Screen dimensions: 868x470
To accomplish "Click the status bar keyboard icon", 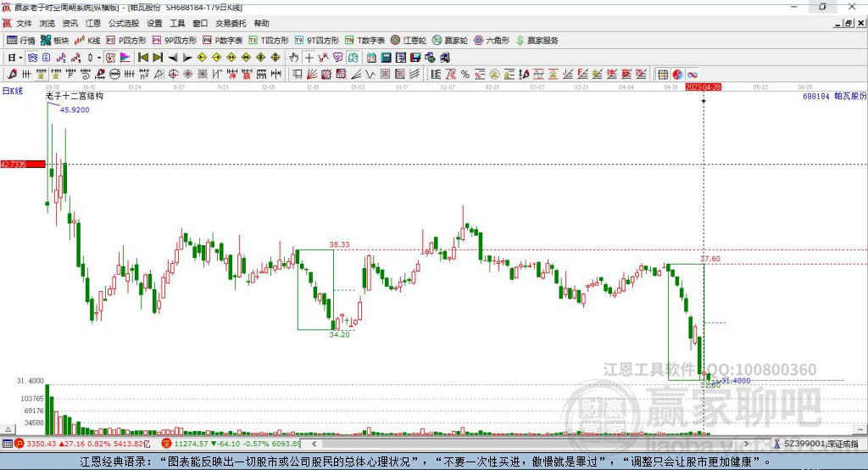I will [x=7, y=444].
